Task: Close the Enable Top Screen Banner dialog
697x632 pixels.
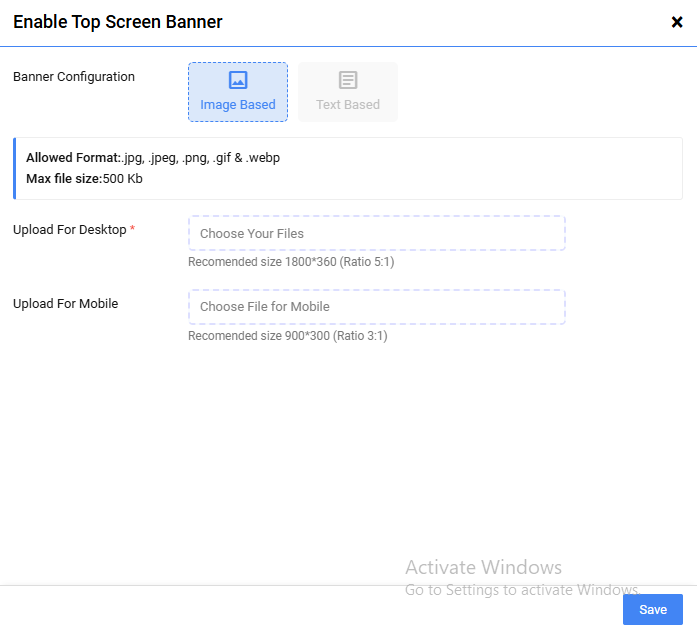Action: click(x=677, y=22)
